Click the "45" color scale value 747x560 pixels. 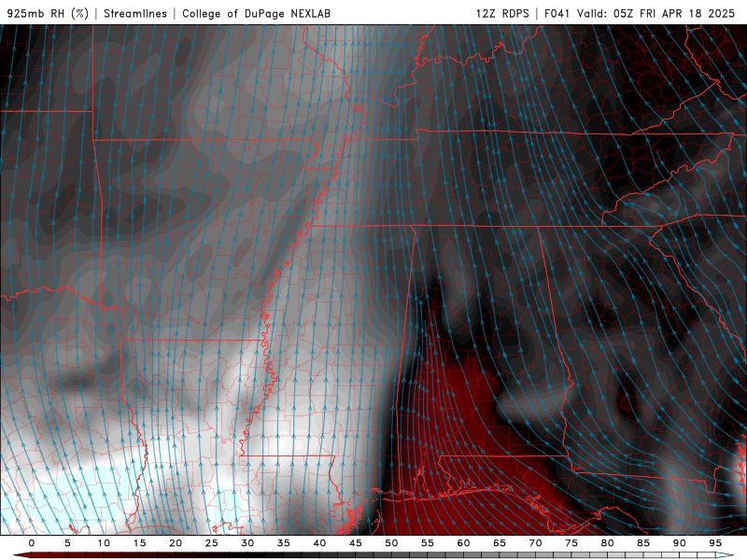click(356, 543)
